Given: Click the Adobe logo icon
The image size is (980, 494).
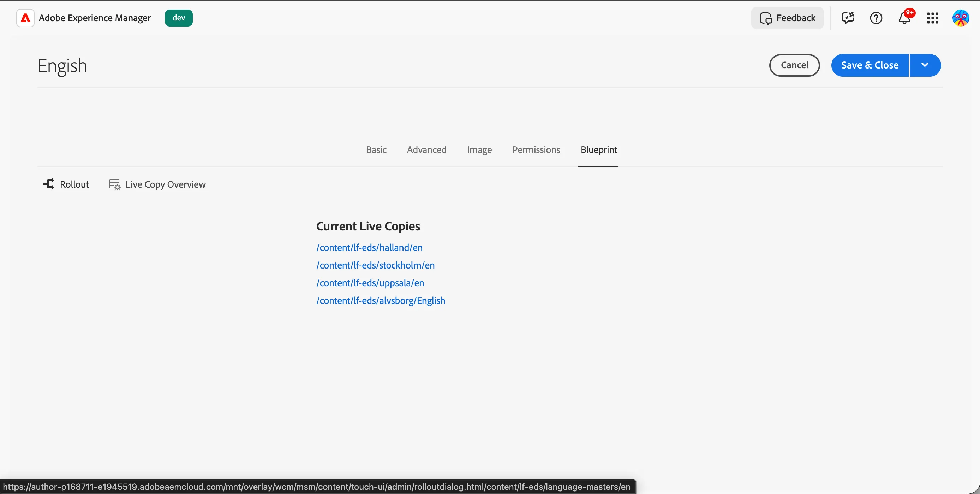Looking at the screenshot, I should point(25,18).
